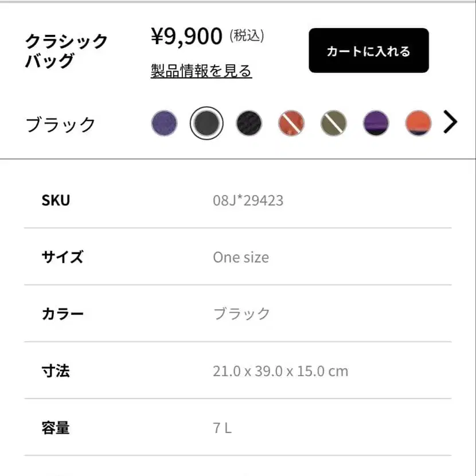Choose the textured black color swatch

click(x=249, y=123)
